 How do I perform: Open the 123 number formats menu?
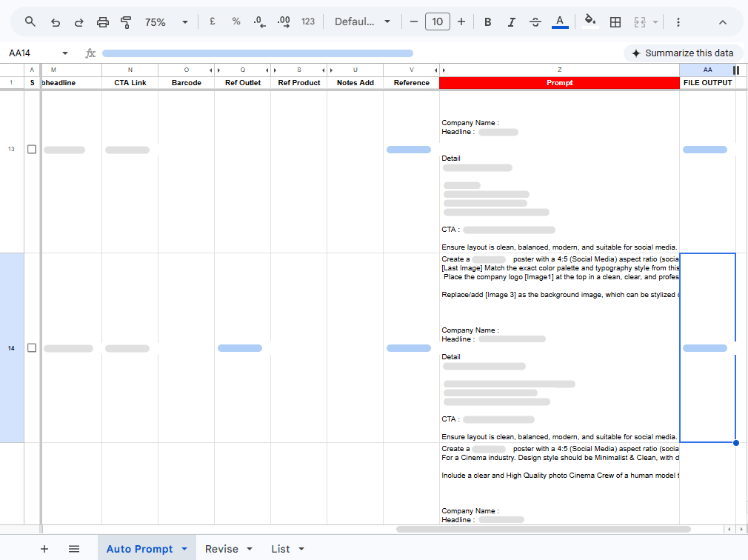(x=308, y=21)
